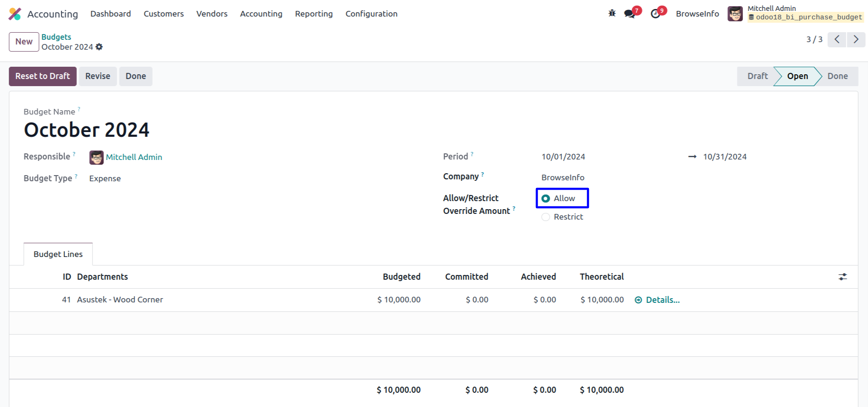Open the BrowseInfo company switcher

(x=697, y=14)
